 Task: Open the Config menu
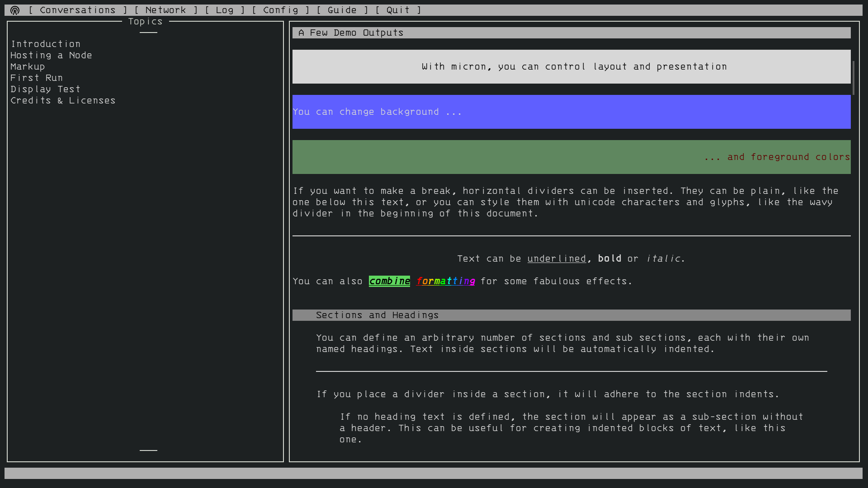(280, 10)
